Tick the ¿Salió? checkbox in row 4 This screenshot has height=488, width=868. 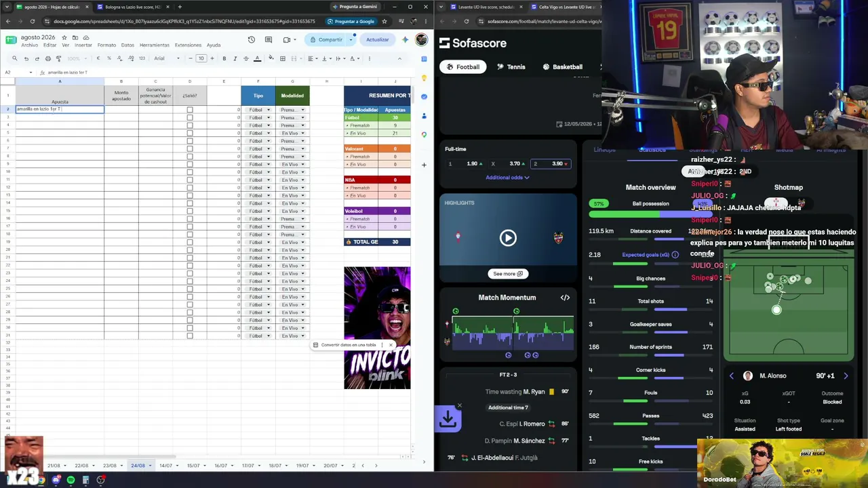coord(190,125)
